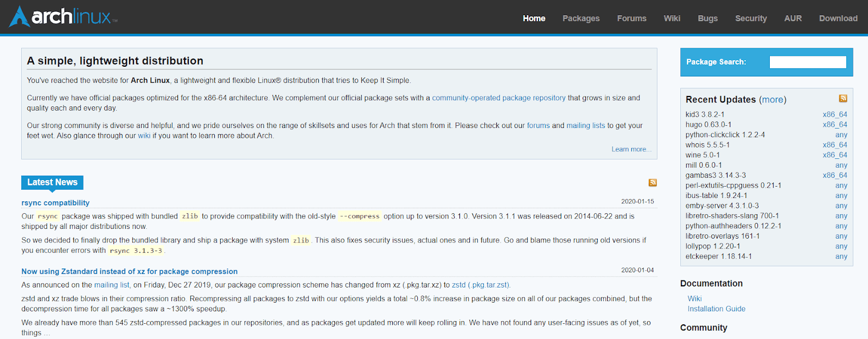The width and height of the screenshot is (868, 339).
Task: Click x86_64 architecture beside kid3
Action: pos(835,114)
